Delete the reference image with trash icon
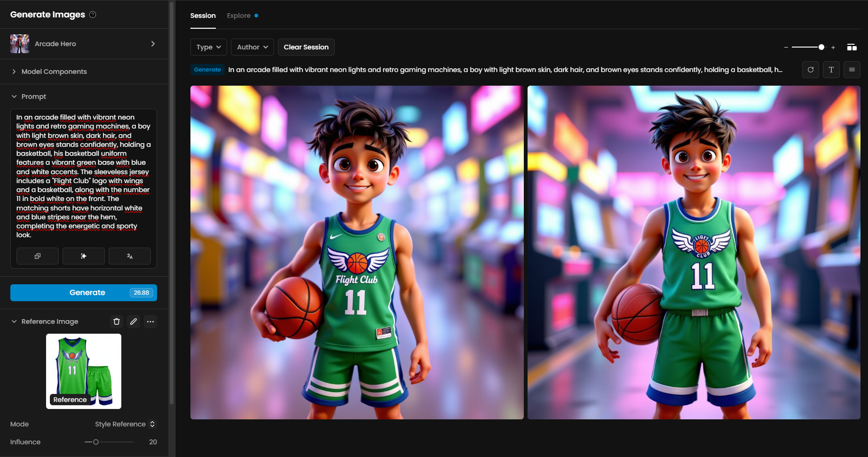The image size is (868, 457). [x=117, y=321]
